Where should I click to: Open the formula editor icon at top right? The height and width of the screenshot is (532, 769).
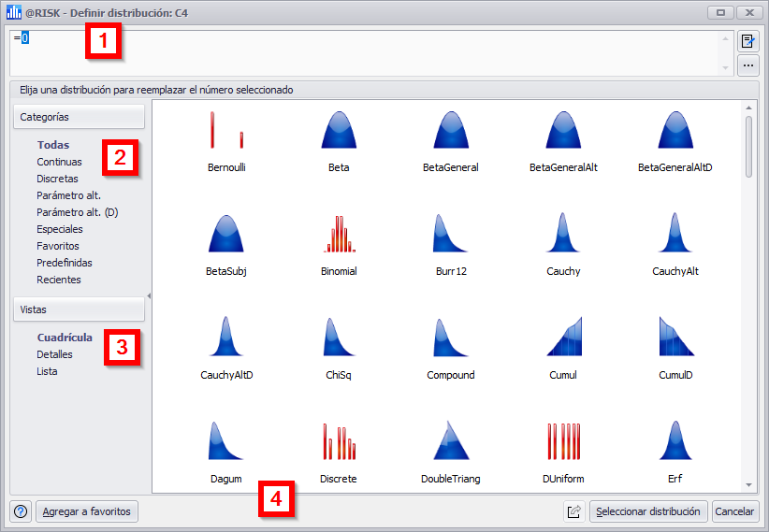pyautogui.click(x=747, y=41)
